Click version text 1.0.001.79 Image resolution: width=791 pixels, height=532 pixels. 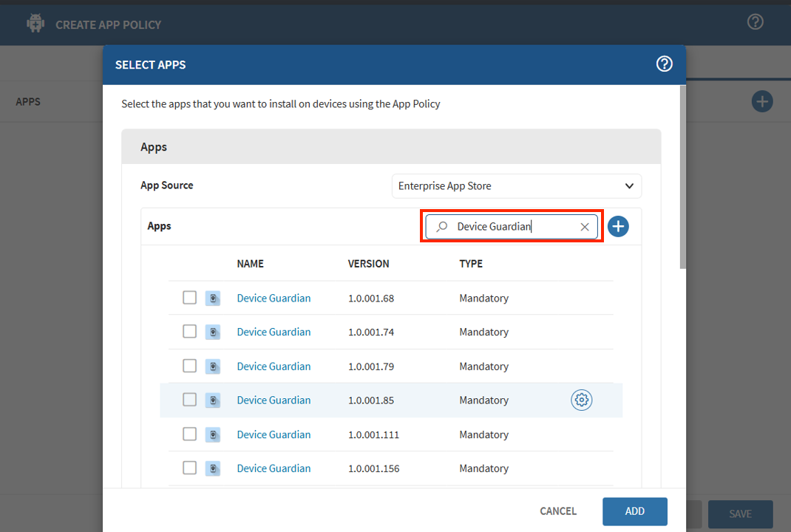(371, 366)
